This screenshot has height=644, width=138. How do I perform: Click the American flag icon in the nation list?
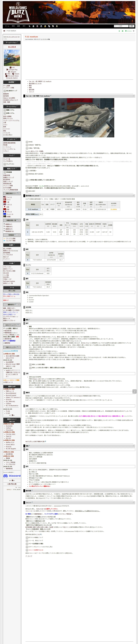pyautogui.click(x=5, y=197)
